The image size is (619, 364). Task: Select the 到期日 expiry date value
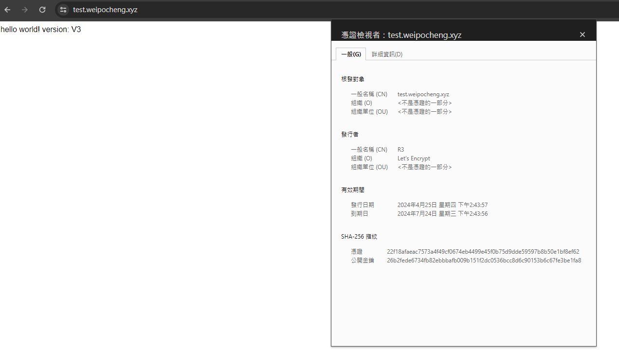(442, 214)
